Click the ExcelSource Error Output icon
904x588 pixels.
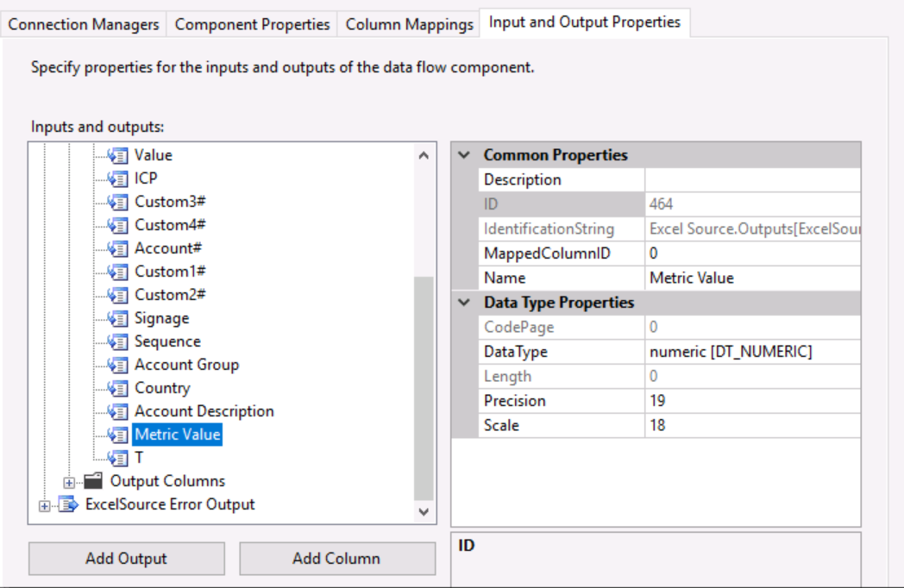point(68,504)
